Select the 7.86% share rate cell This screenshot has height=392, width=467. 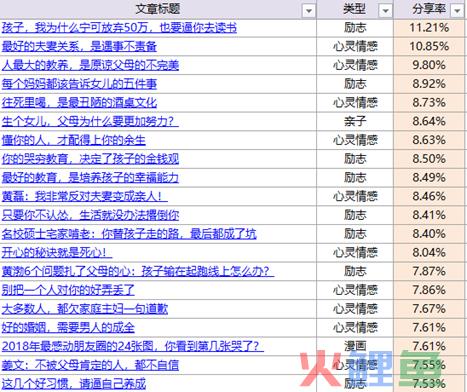429,290
